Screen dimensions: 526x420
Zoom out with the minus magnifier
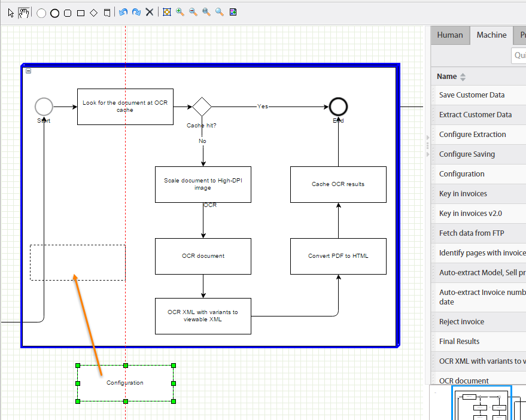point(193,13)
